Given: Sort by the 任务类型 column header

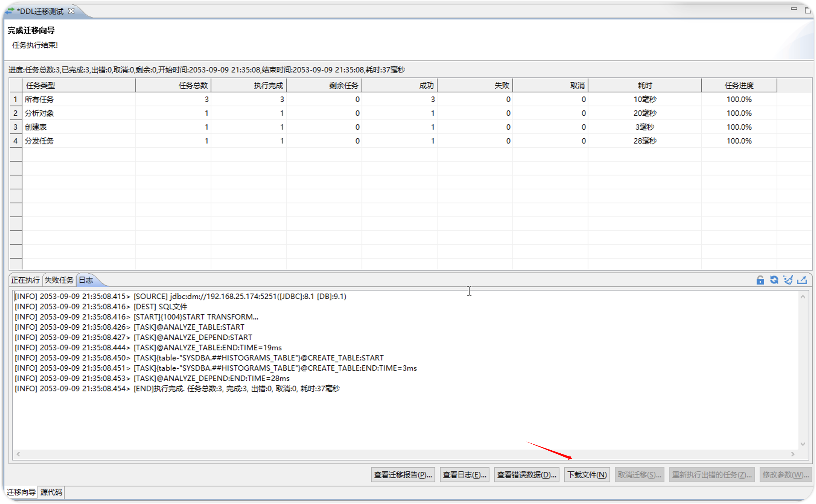Looking at the screenshot, I should click(x=78, y=85).
